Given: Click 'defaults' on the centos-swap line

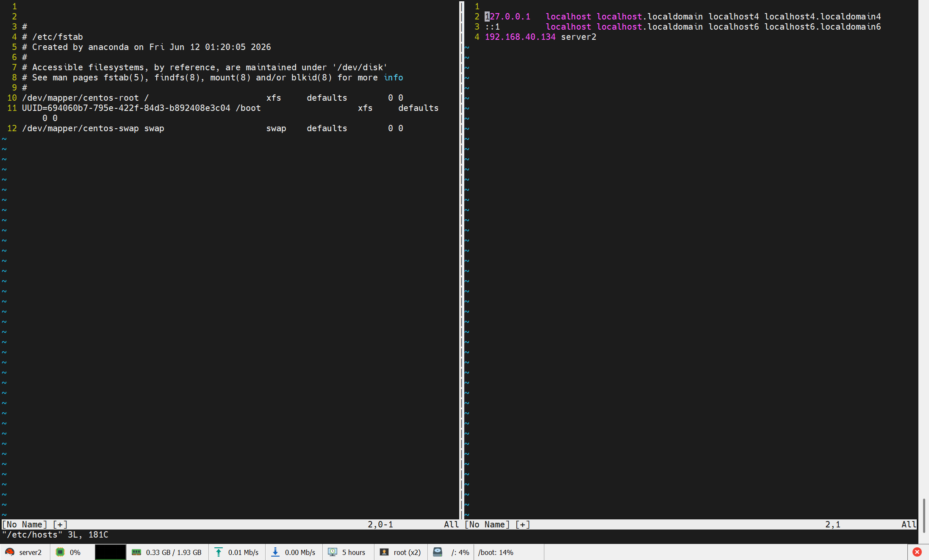Looking at the screenshot, I should click(327, 128).
